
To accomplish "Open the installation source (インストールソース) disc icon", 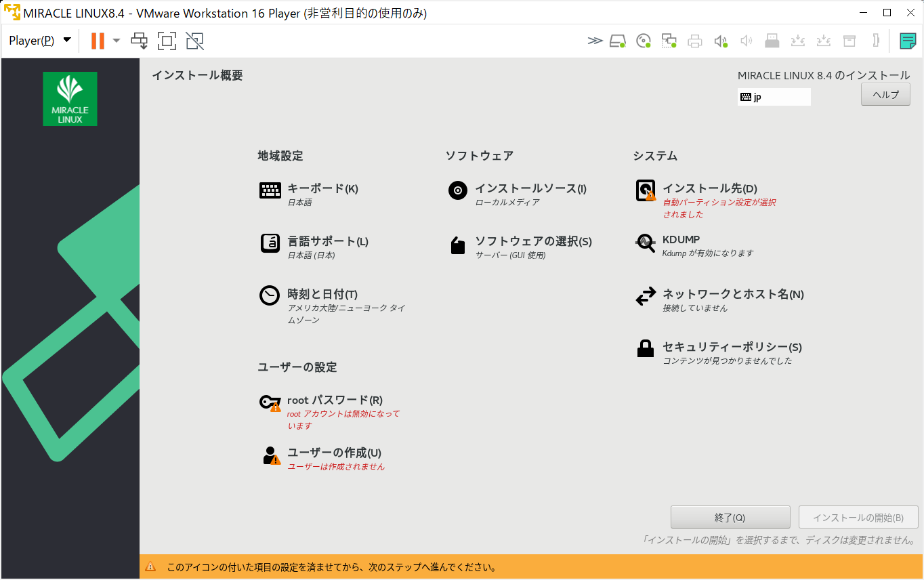I will point(458,190).
